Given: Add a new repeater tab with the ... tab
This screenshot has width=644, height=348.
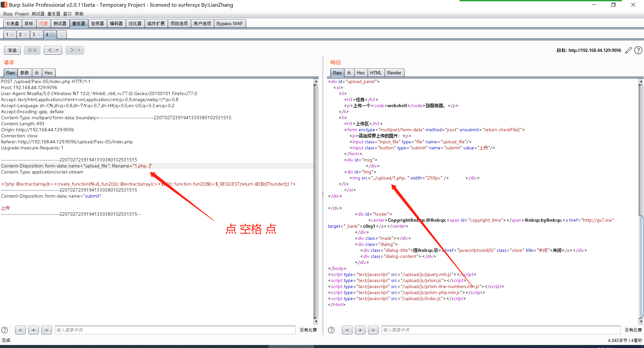Looking at the screenshot, I should pos(61,34).
